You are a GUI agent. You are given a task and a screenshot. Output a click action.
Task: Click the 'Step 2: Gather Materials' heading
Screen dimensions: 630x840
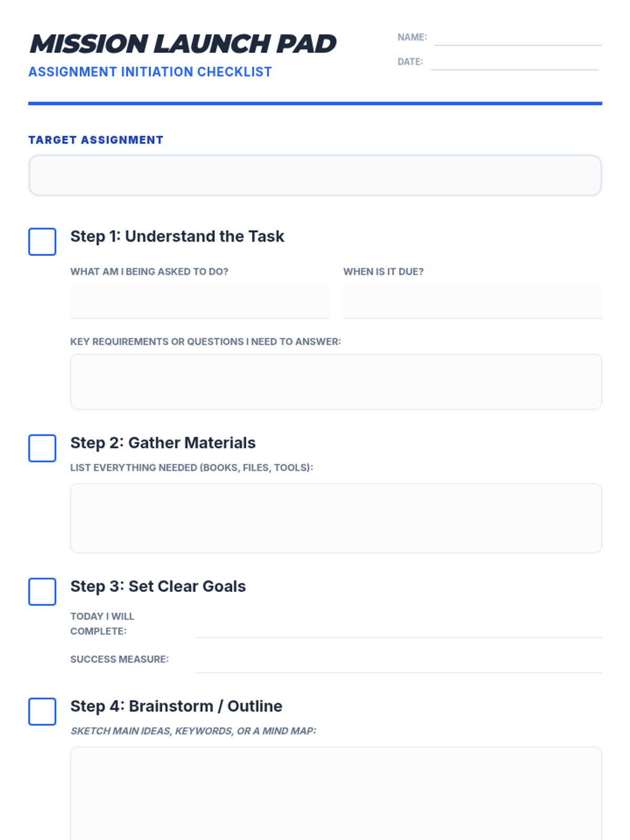[x=163, y=443]
